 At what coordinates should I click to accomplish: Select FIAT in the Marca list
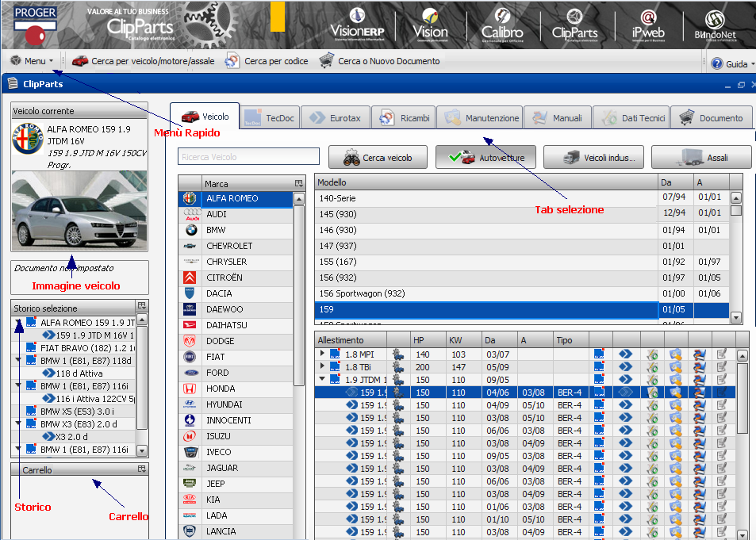[x=236, y=357]
